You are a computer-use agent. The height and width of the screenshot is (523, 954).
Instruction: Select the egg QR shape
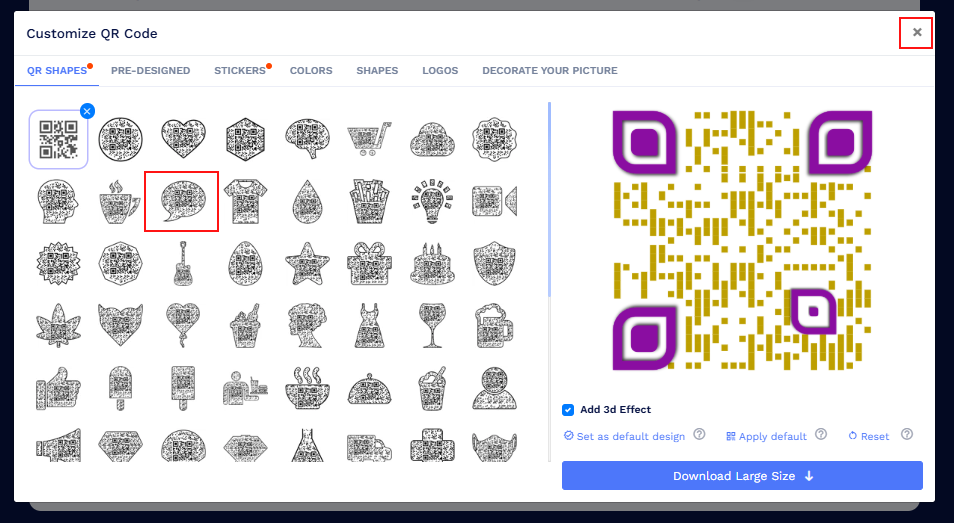[245, 263]
